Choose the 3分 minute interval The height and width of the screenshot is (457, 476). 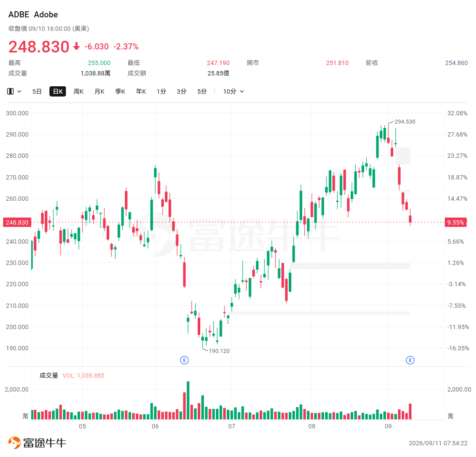[182, 91]
